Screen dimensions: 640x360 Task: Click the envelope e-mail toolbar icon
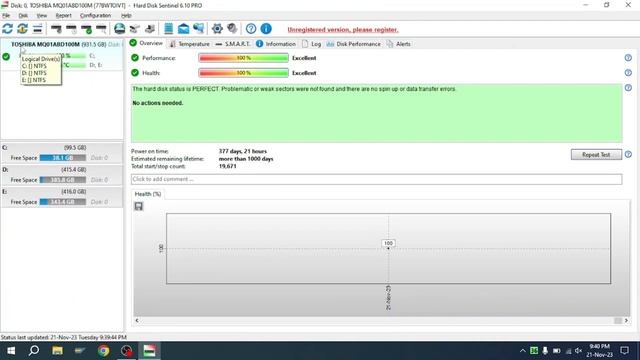click(x=183, y=29)
